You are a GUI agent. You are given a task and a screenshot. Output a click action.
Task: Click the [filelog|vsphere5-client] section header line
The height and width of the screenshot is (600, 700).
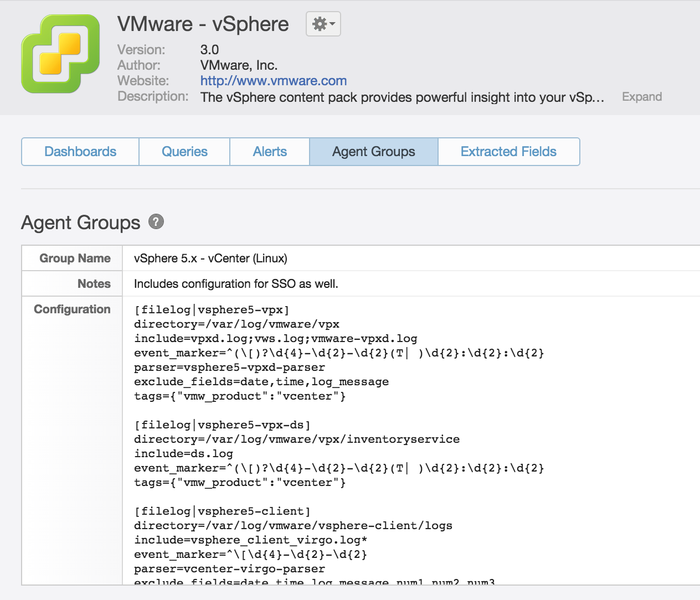pyautogui.click(x=222, y=511)
